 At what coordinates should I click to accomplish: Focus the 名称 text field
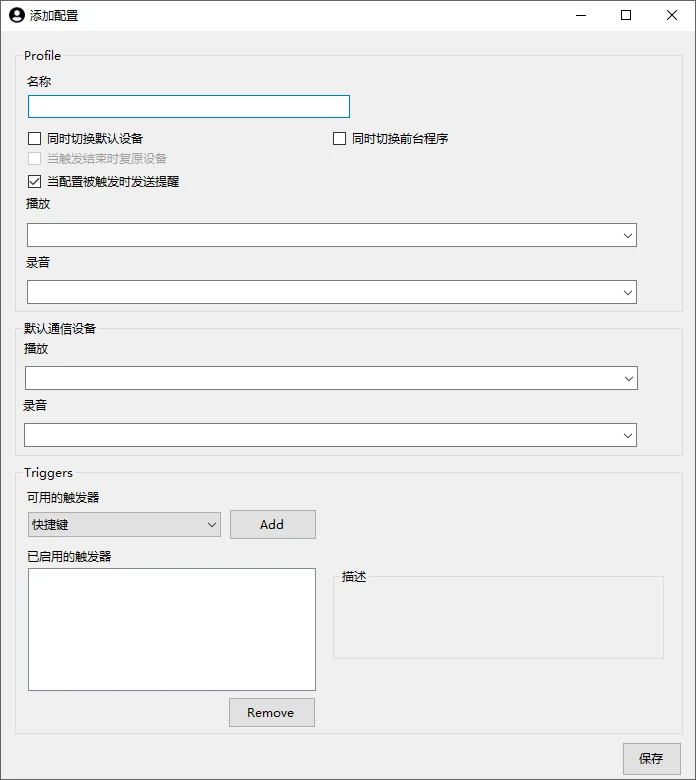pyautogui.click(x=189, y=107)
